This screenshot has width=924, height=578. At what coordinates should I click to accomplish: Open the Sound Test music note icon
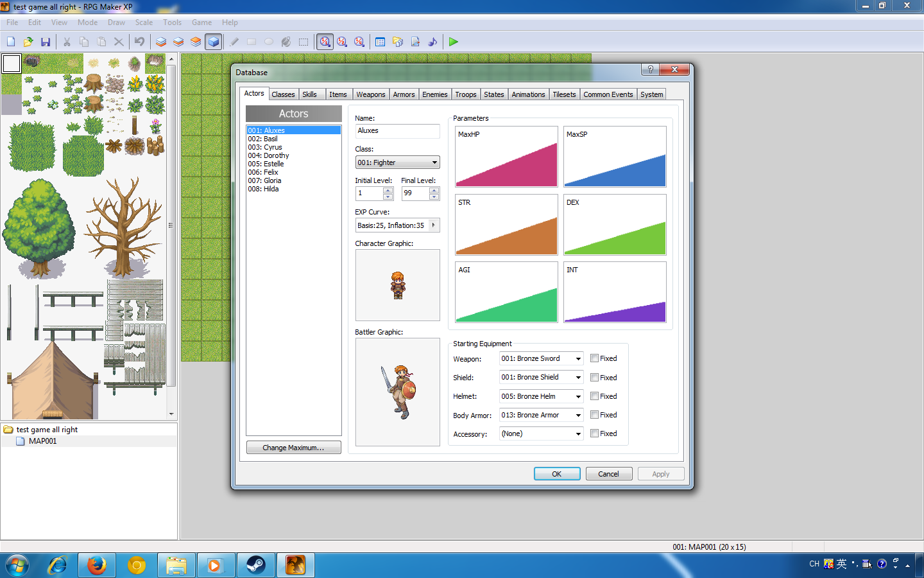pyautogui.click(x=432, y=42)
